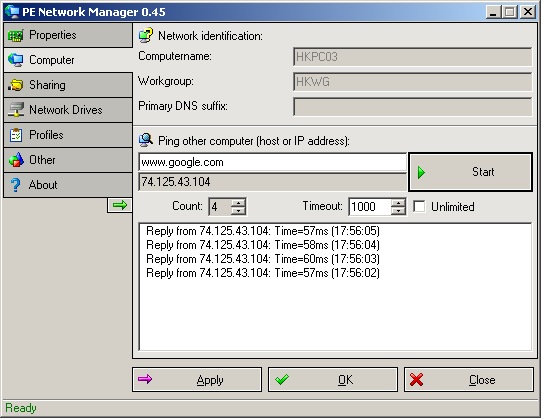Confirm with the OK button

(333, 380)
